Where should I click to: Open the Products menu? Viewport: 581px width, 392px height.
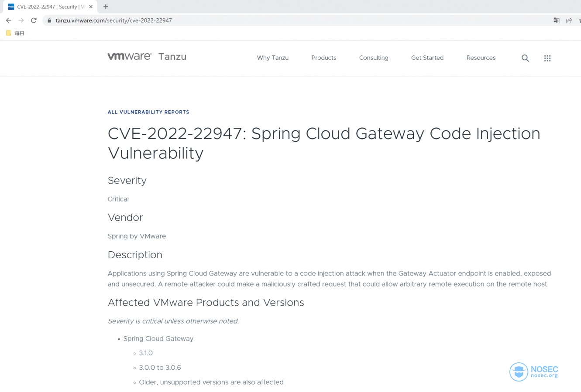point(323,58)
